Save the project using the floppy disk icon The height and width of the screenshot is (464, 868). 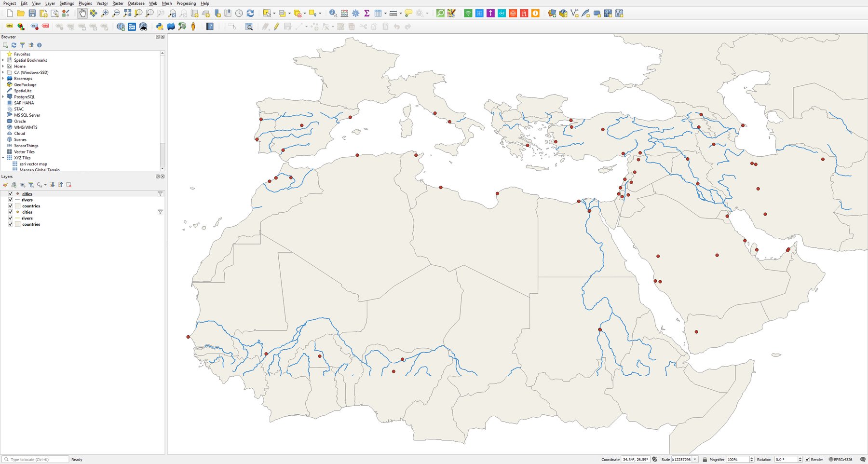point(32,14)
